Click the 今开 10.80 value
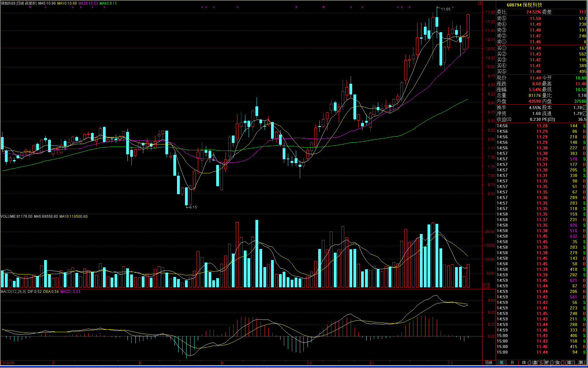This screenshot has width=588, height=368. [x=581, y=78]
